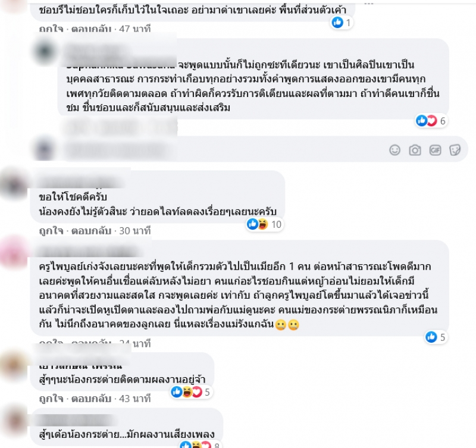Reply to the comment posted 30 นาที ago
This screenshot has width=476, height=448.
point(92,231)
